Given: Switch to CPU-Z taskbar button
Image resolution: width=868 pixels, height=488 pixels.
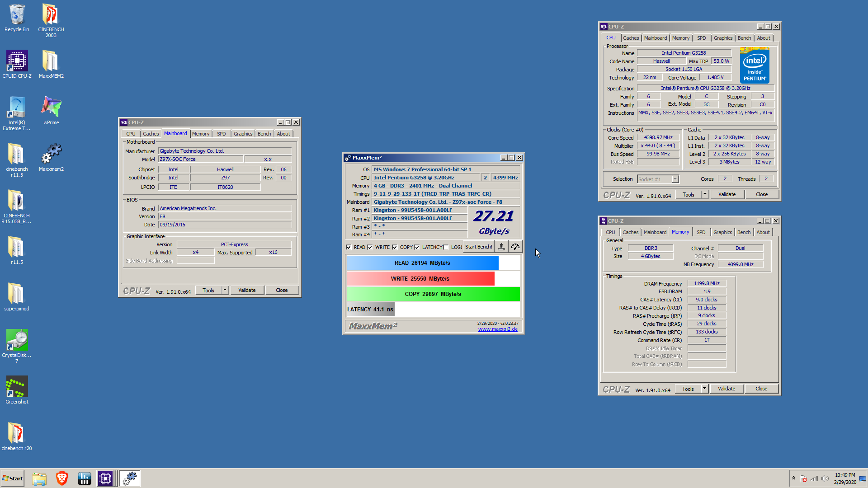Looking at the screenshot, I should point(105,479).
